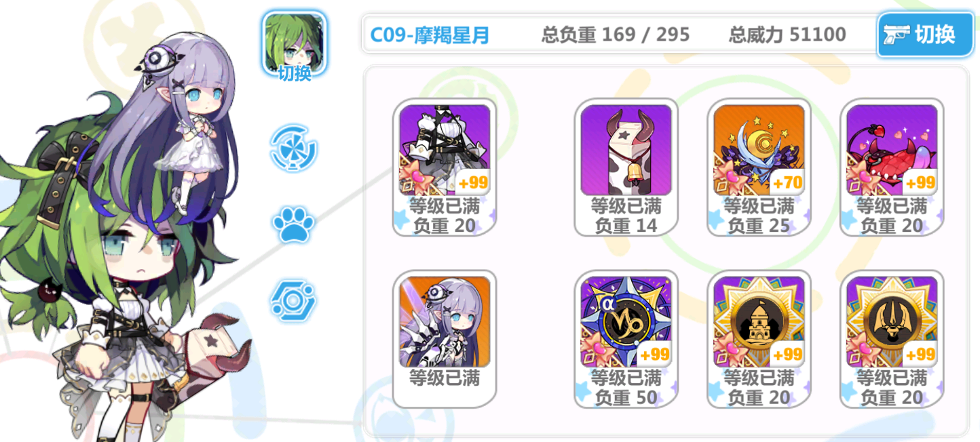Click the 总负重 169 / 295 weight display
Screen dimensions: 980x442
616,34
